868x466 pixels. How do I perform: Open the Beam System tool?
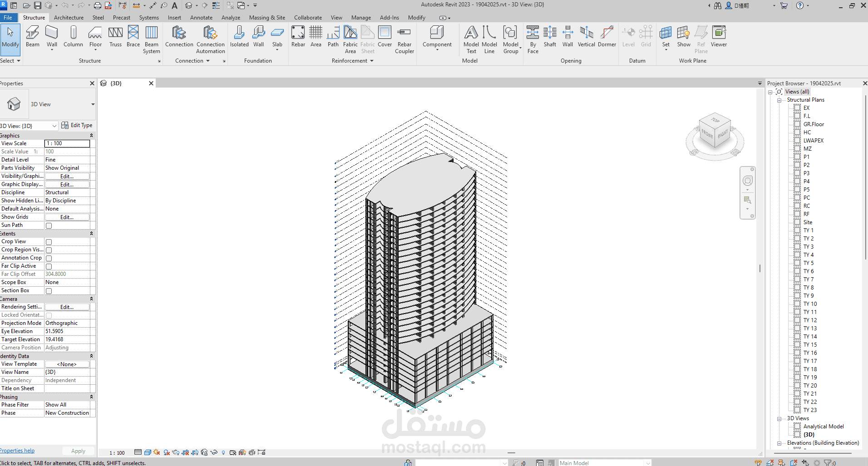151,39
